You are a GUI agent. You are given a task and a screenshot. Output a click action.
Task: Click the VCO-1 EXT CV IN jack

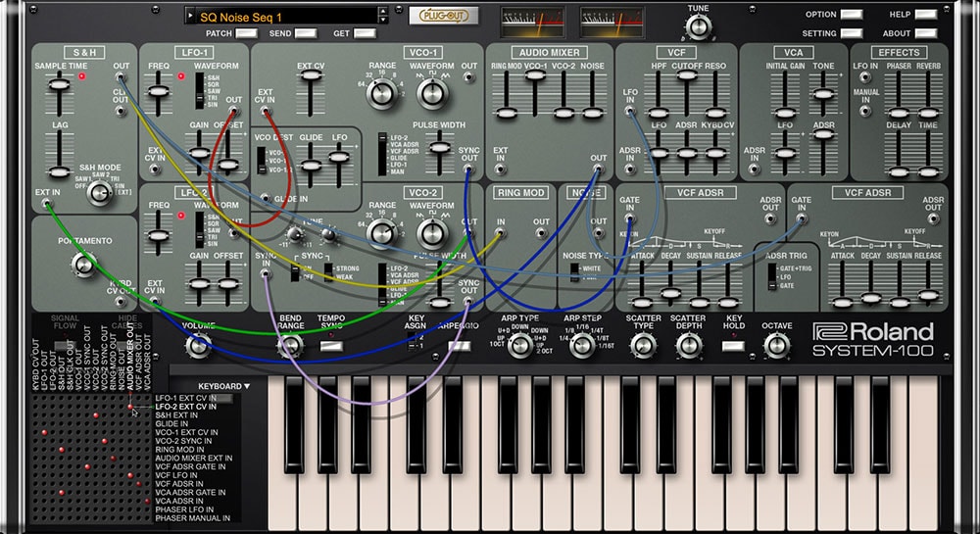click(265, 111)
